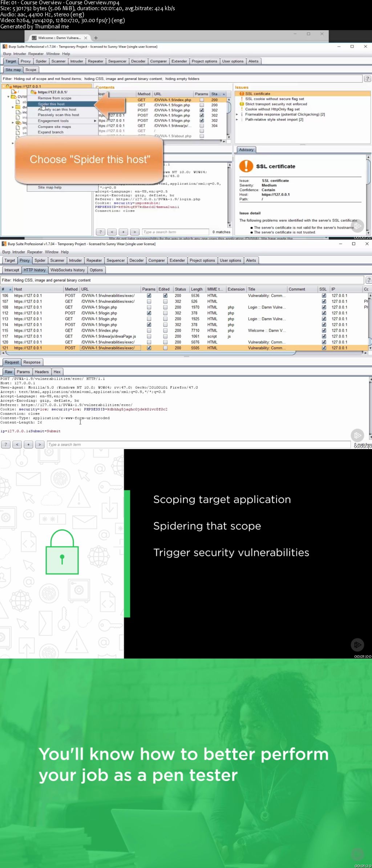
Task: Switch to Scope tab under Target
Action: [31, 70]
